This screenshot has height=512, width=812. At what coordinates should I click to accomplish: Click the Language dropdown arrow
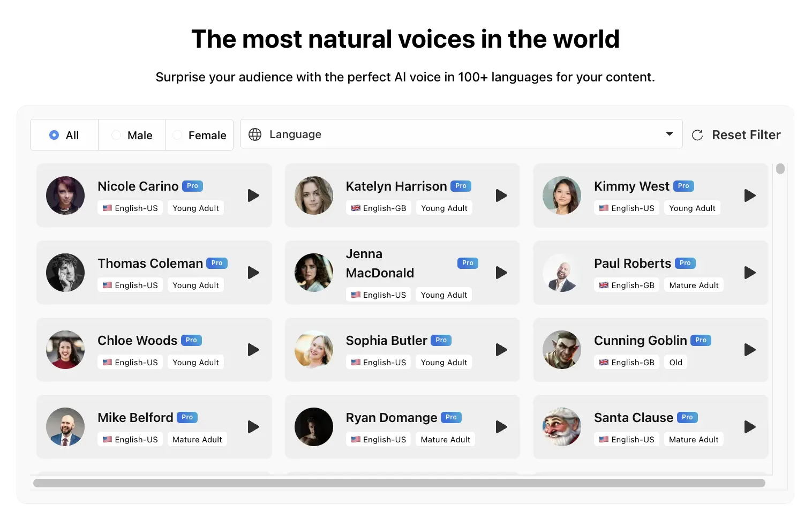pos(669,134)
